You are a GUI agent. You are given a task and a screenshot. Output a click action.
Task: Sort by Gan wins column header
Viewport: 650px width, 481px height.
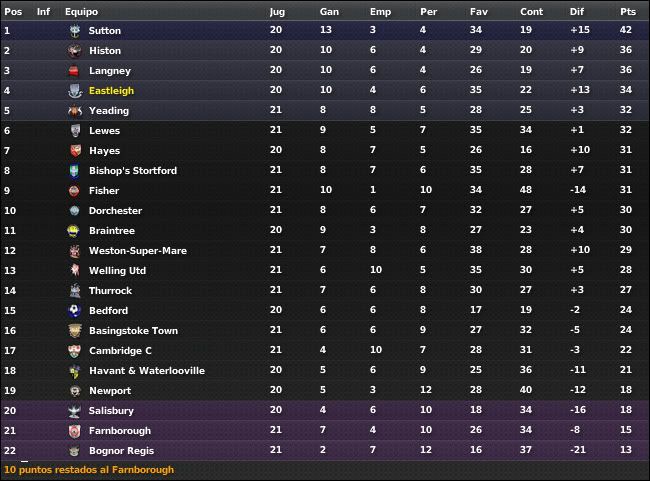click(x=329, y=12)
